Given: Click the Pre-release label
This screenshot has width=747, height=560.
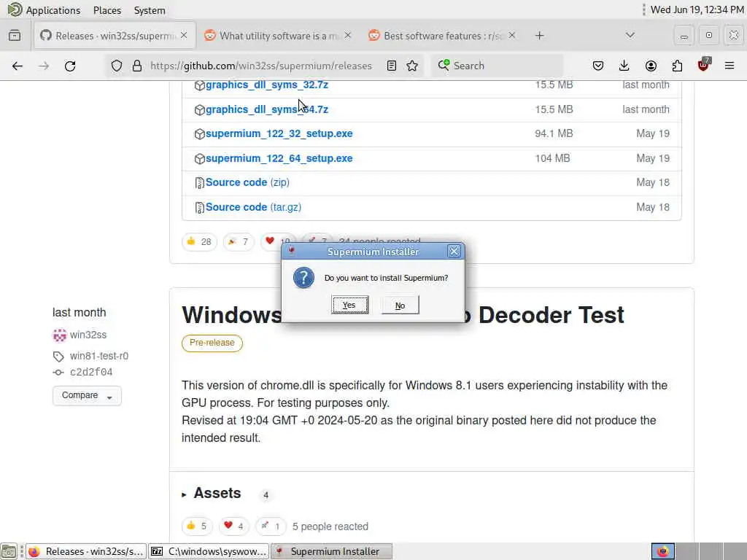Looking at the screenshot, I should click(x=212, y=343).
